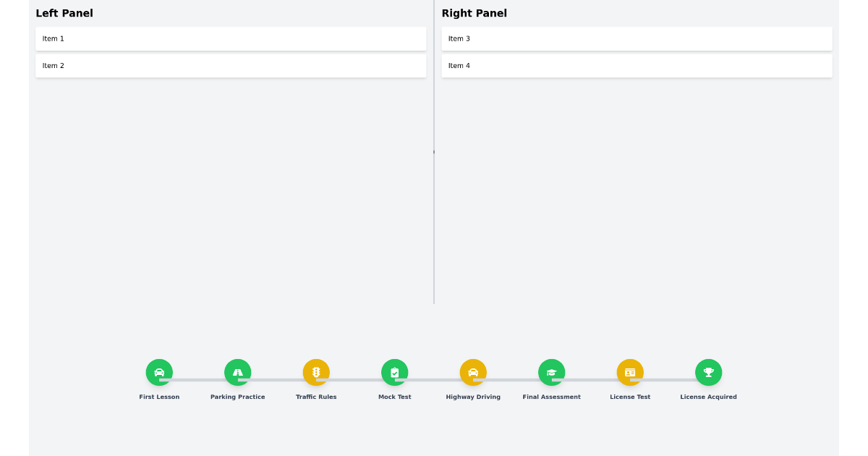Click the First Lesson car icon
868x456 pixels.
coord(159,372)
